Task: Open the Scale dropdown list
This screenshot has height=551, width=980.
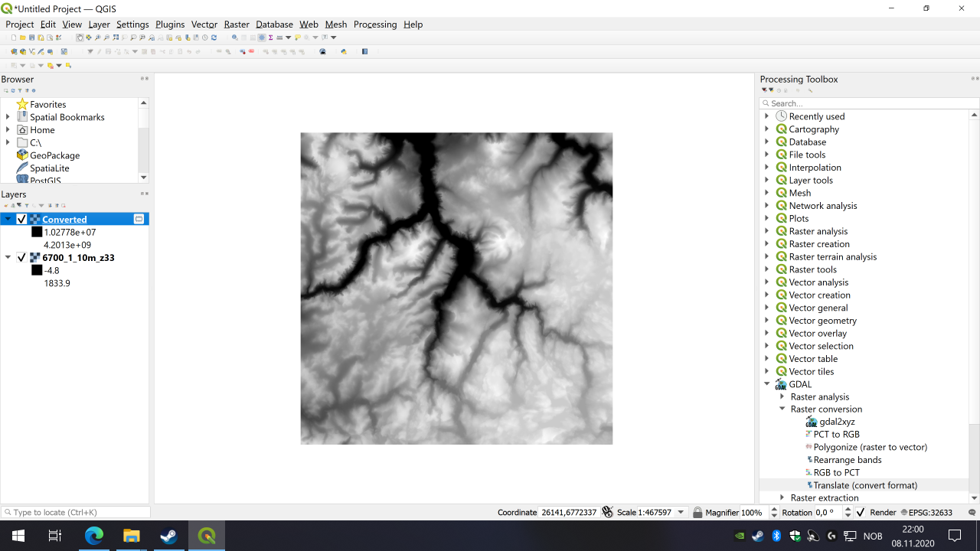Action: (681, 512)
